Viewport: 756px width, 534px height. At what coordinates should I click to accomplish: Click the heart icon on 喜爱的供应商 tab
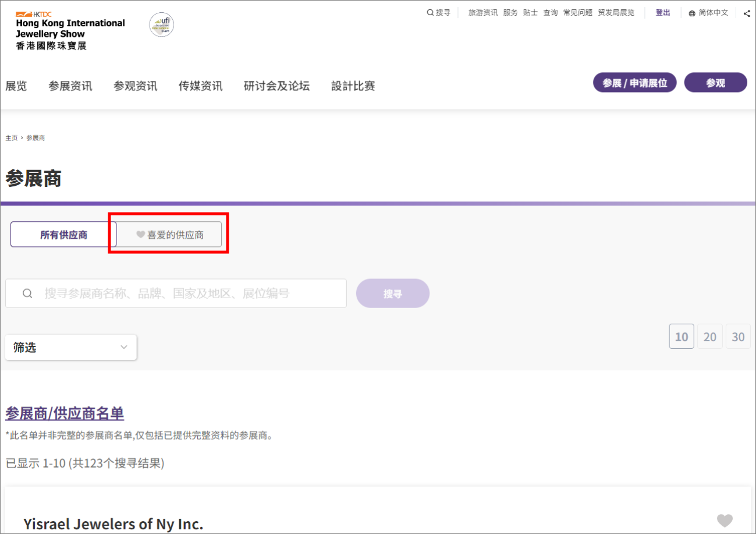(x=140, y=235)
